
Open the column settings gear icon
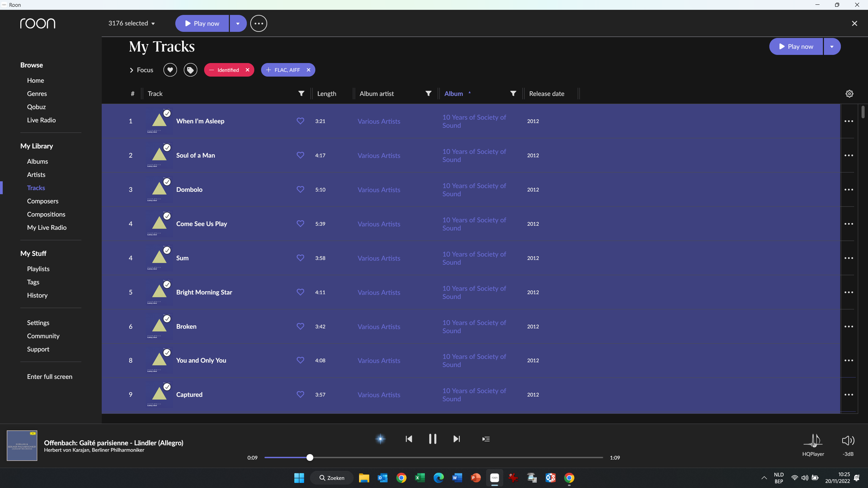[x=849, y=94]
